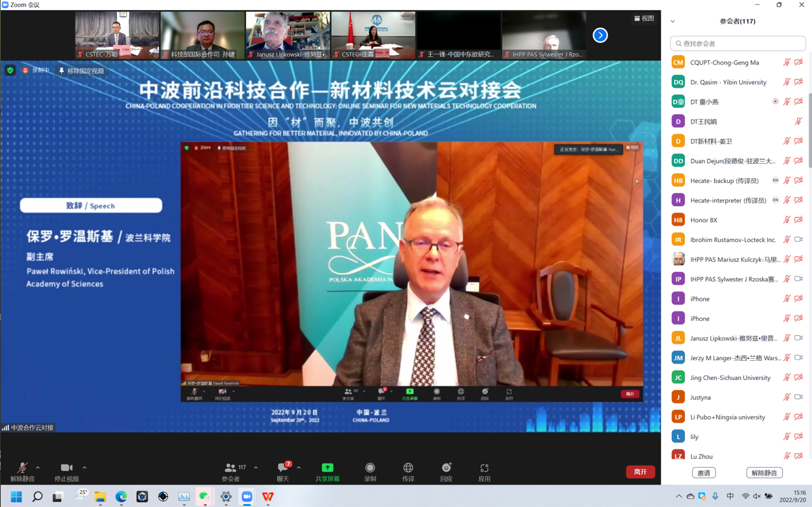Click the participants list vertical scrollbar
The width and height of the screenshot is (812, 507).
(x=809, y=130)
